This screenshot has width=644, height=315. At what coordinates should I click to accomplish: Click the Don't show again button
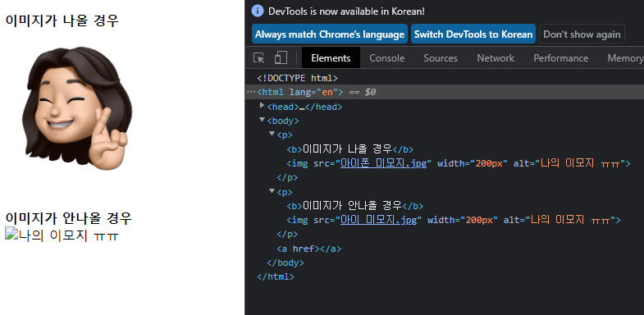pyautogui.click(x=582, y=34)
